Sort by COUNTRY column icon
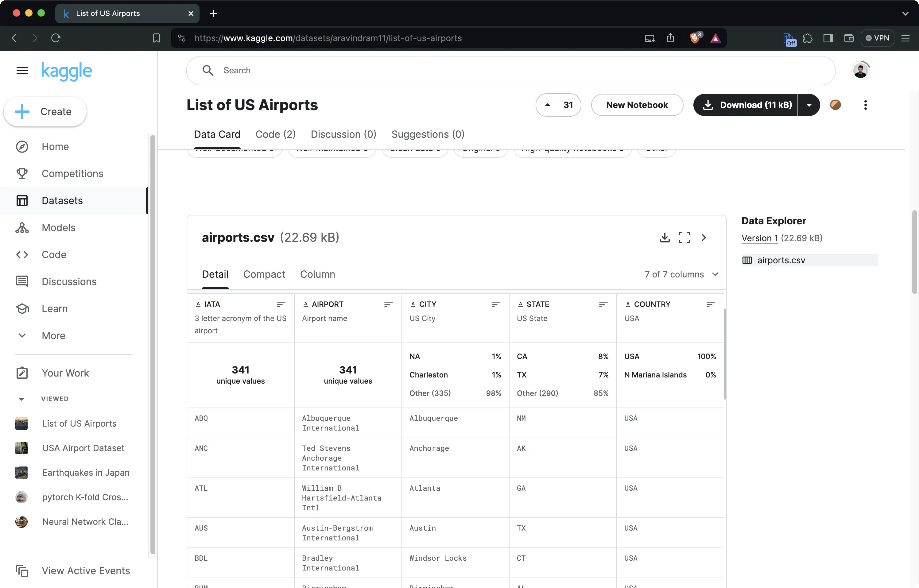Viewport: 919px width, 588px height. click(x=710, y=304)
